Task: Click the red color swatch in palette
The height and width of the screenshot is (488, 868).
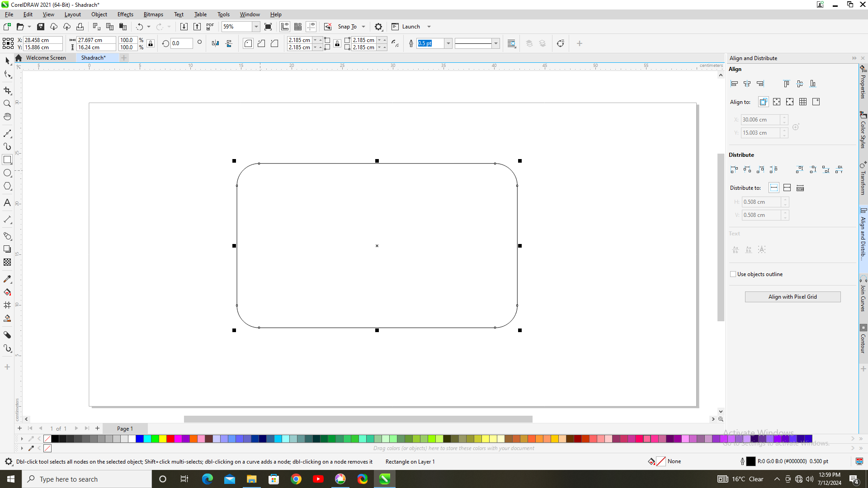Action: coord(170,438)
